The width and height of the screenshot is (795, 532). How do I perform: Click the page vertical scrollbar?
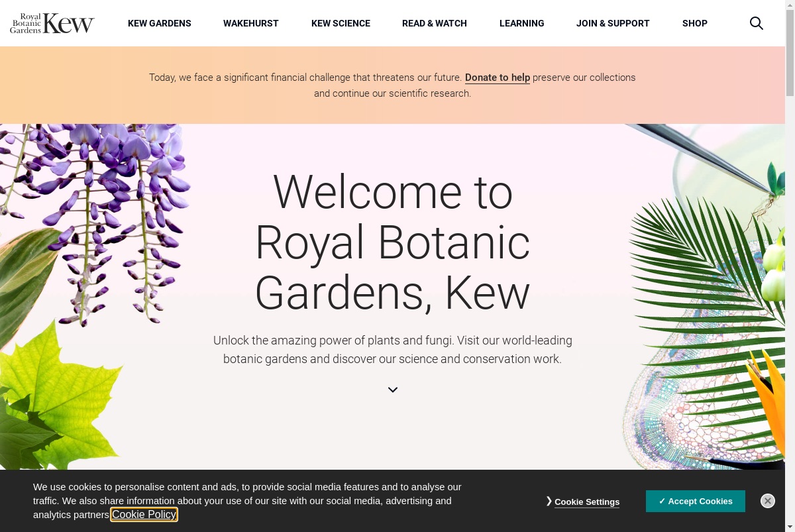coord(790,265)
